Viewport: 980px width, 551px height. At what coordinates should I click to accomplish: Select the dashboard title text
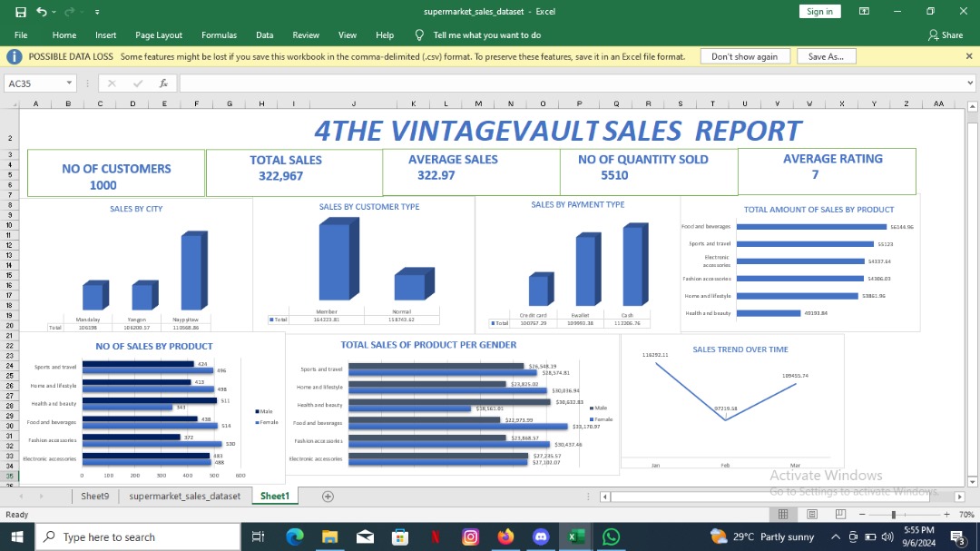557,131
